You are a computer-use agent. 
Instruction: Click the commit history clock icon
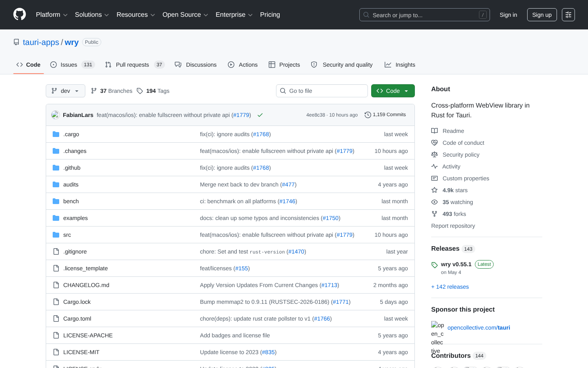pos(368,115)
